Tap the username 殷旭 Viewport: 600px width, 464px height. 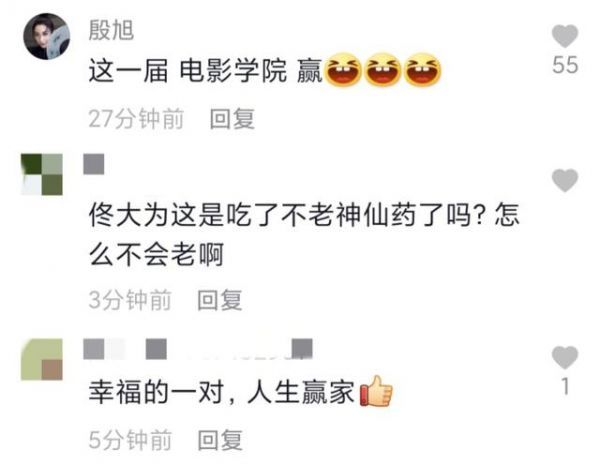tap(111, 30)
